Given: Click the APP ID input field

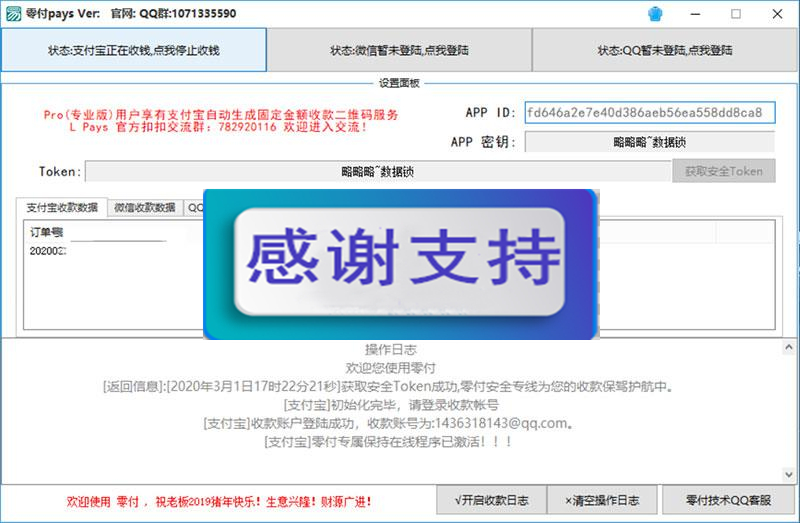Looking at the screenshot, I should point(649,112).
